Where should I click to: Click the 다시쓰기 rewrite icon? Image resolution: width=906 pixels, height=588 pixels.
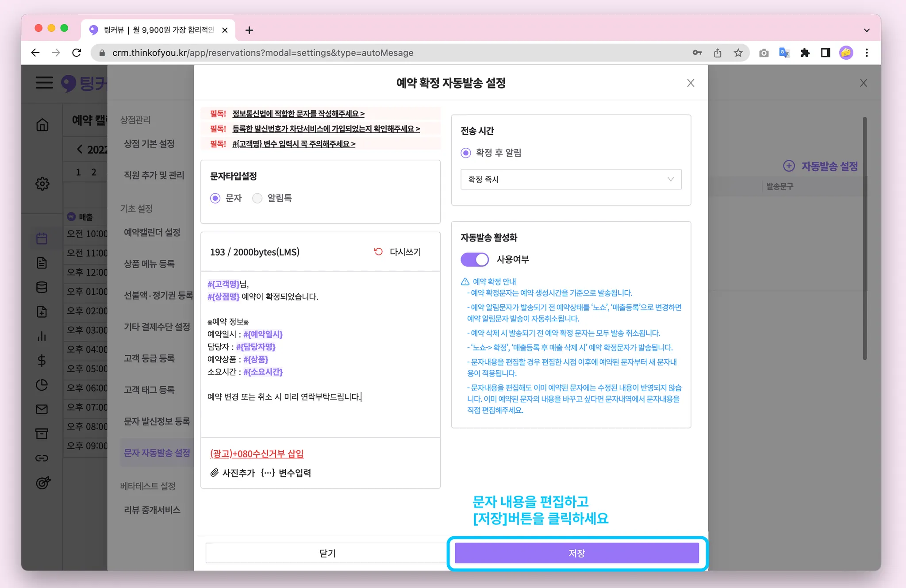(378, 252)
